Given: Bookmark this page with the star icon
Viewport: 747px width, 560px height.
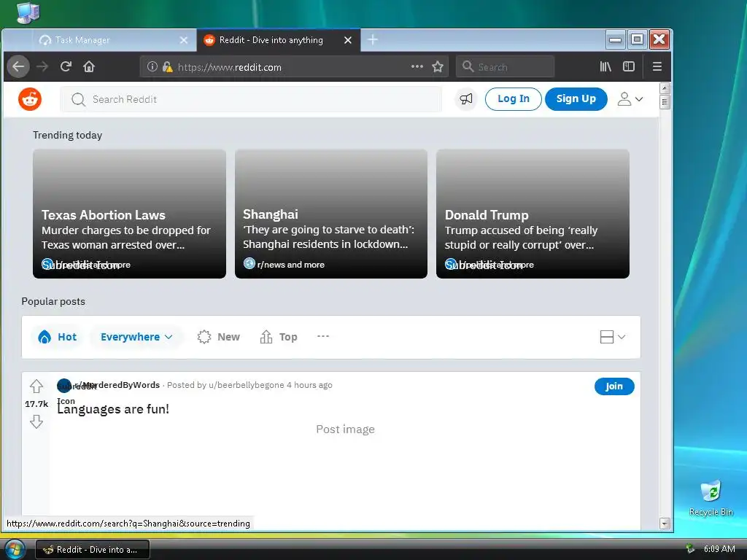Looking at the screenshot, I should coord(438,66).
